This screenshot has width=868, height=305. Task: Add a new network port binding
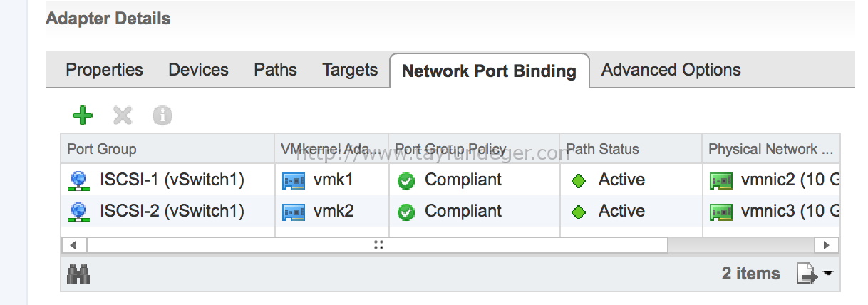pyautogui.click(x=83, y=115)
